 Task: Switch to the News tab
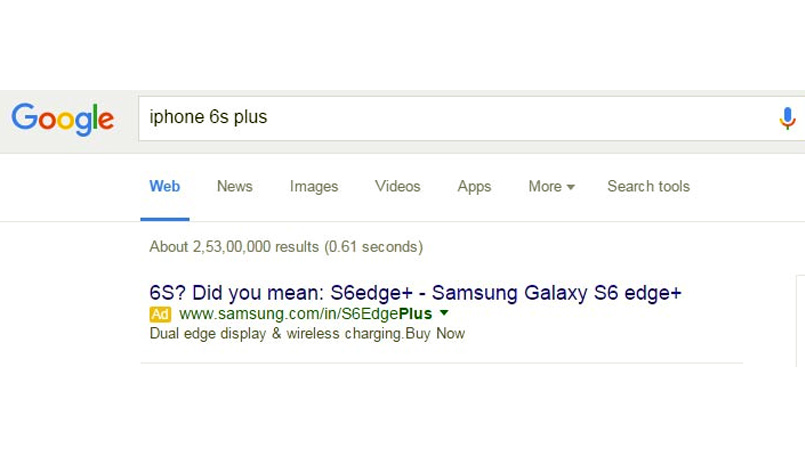[x=235, y=186]
